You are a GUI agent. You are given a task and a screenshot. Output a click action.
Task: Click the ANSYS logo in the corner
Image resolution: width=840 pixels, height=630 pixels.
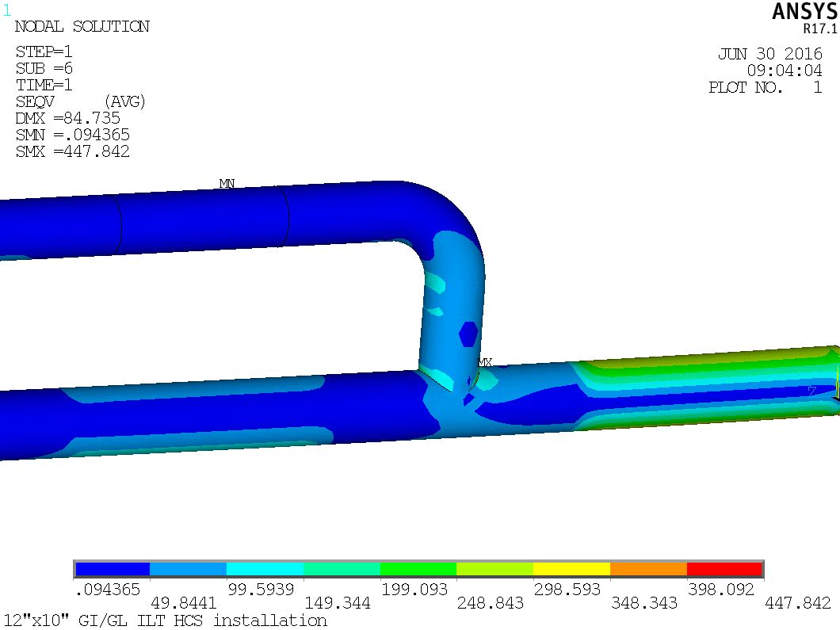[804, 11]
